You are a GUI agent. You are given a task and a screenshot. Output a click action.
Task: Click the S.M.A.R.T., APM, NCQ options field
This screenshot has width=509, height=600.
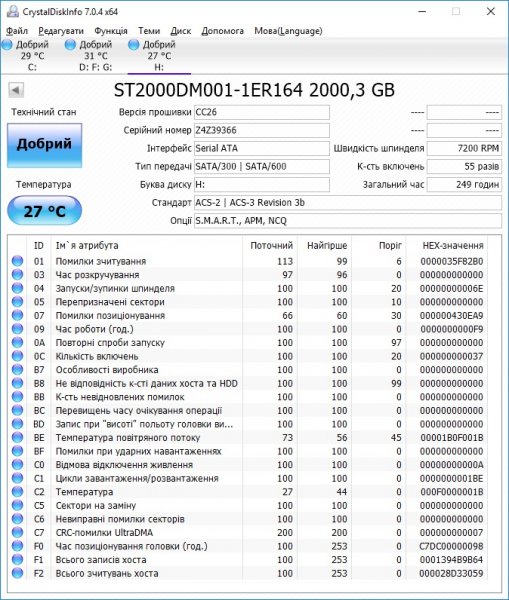(348, 221)
